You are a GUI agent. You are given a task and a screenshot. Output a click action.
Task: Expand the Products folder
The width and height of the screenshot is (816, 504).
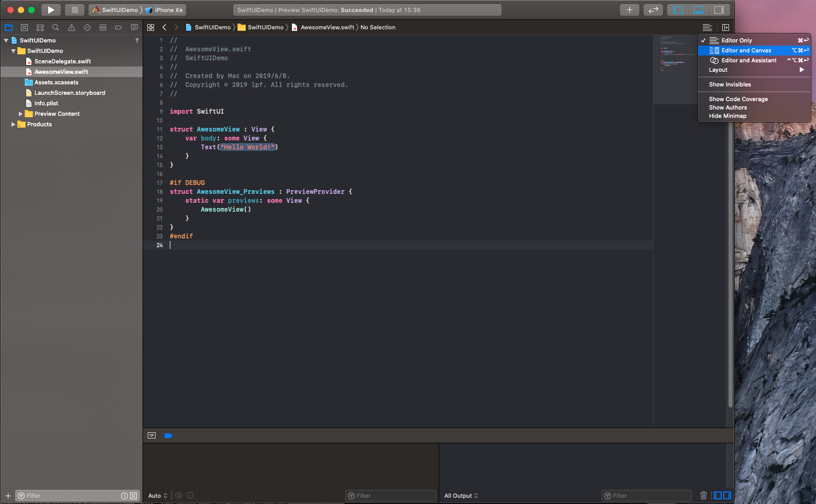tap(13, 124)
